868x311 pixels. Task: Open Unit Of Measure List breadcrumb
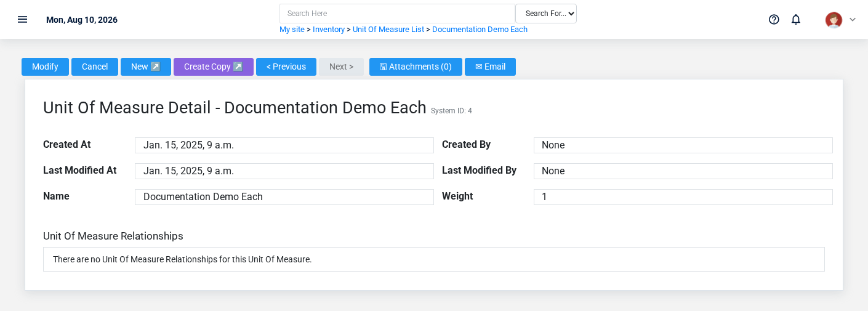388,30
